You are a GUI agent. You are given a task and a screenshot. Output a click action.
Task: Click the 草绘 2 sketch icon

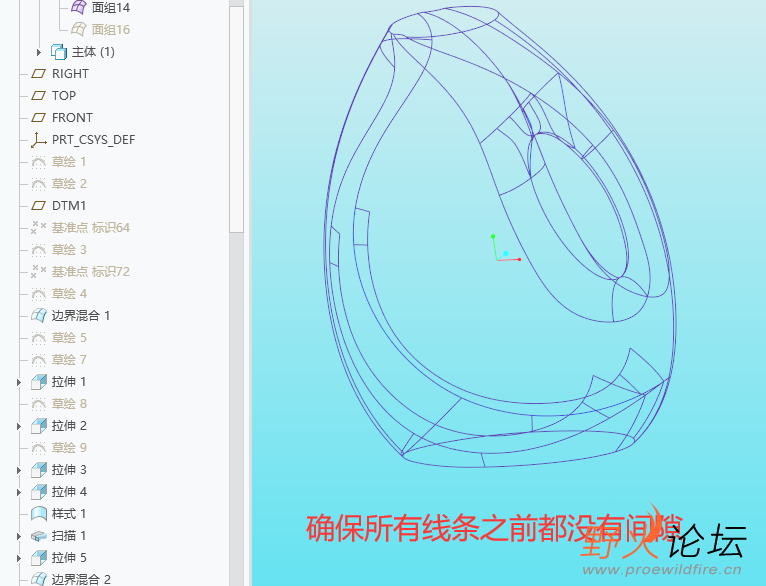[39, 184]
